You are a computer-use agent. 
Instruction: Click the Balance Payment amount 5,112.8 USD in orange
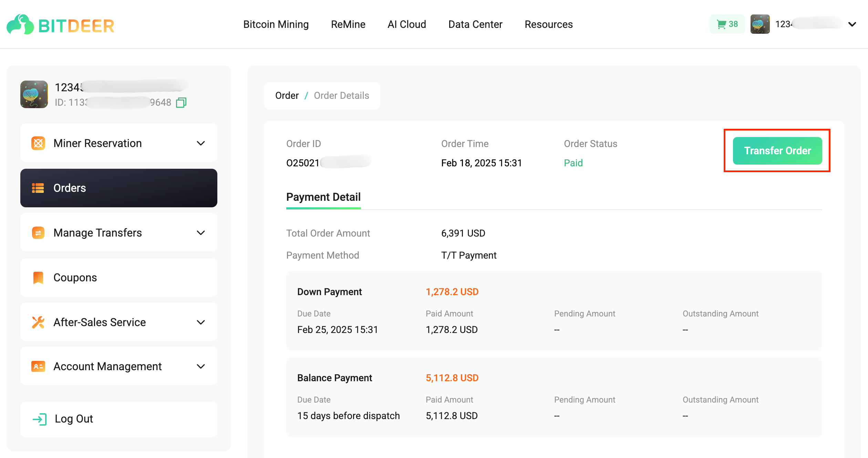coord(452,378)
